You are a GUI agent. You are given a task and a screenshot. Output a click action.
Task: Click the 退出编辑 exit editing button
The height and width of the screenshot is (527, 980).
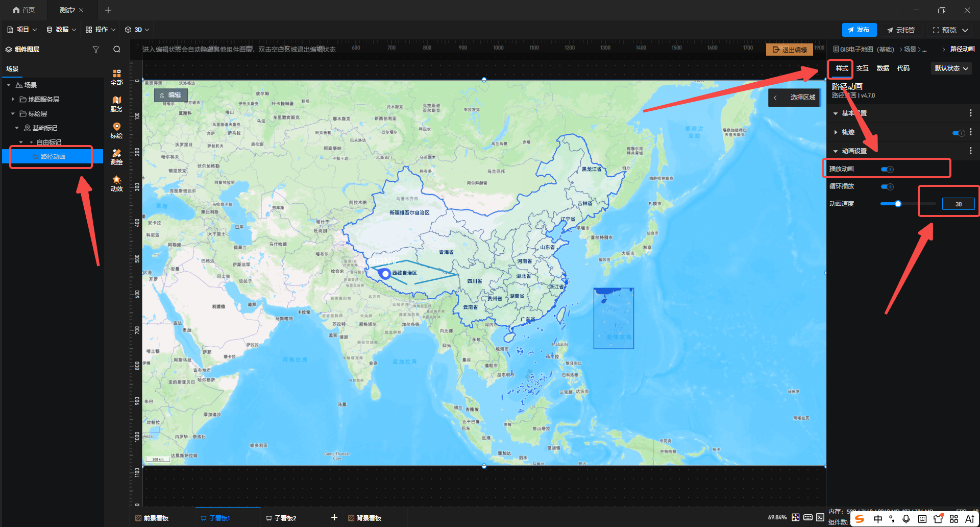point(790,50)
